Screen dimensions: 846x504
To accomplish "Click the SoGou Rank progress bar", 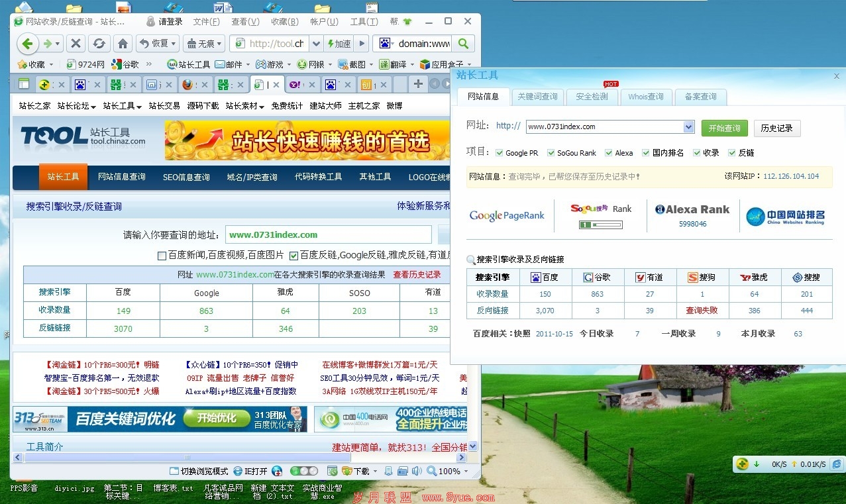I will [x=600, y=225].
